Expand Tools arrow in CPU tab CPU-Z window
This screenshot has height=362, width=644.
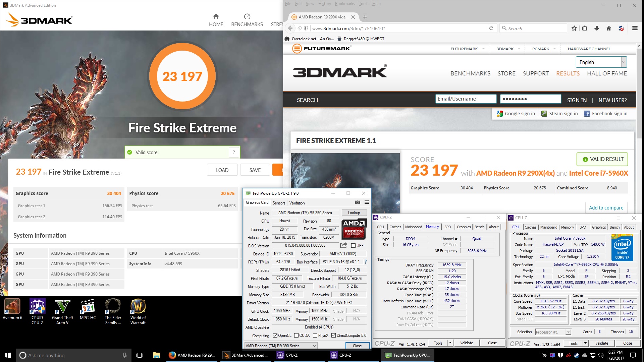click(586, 343)
